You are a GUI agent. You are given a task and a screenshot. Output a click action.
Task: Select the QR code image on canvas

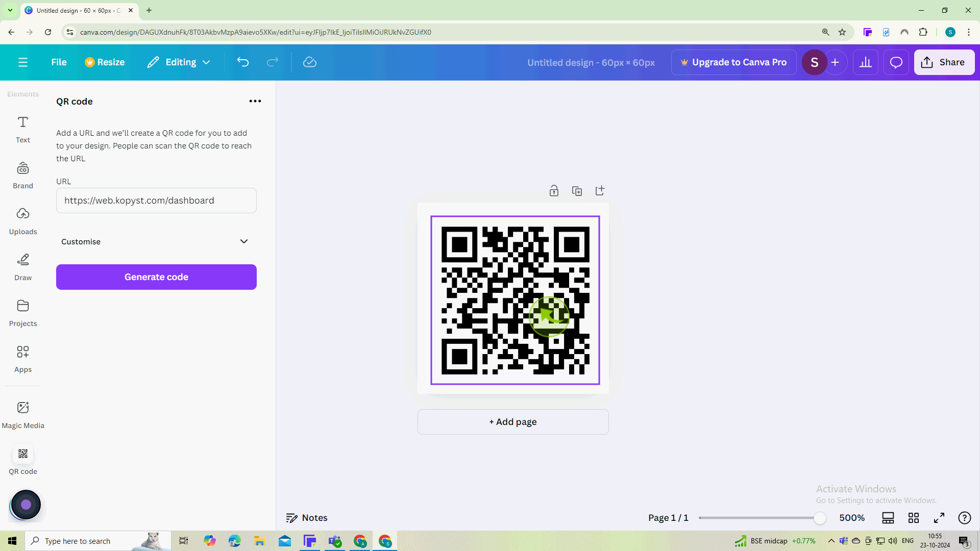coord(515,300)
